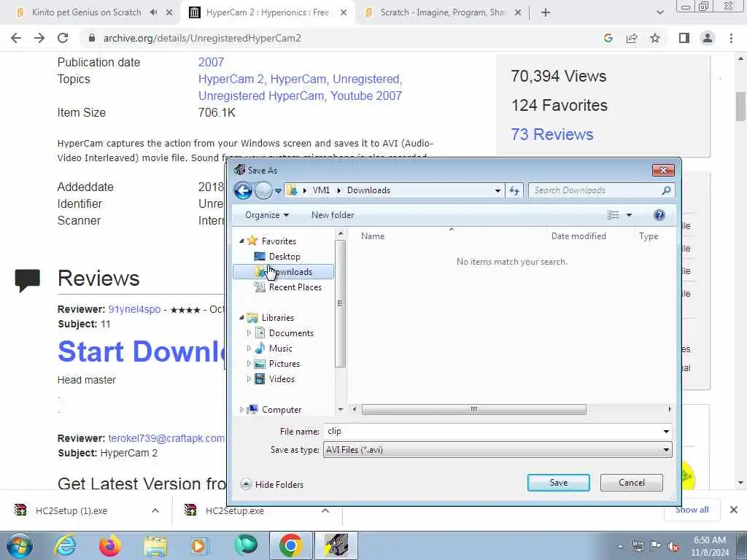747x560 pixels.
Task: Click VM1 in the address breadcrumb
Action: point(321,190)
